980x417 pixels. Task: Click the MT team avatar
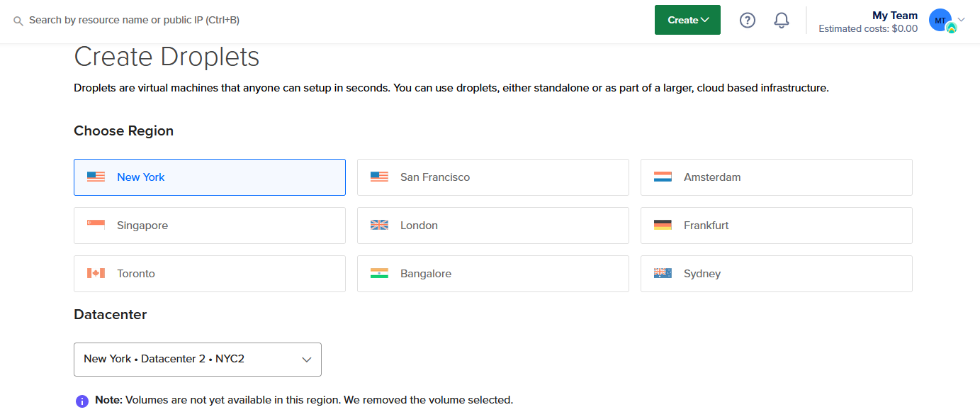(941, 21)
